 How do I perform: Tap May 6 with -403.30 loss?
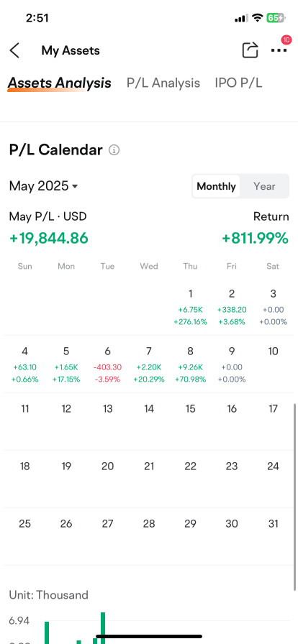(107, 364)
